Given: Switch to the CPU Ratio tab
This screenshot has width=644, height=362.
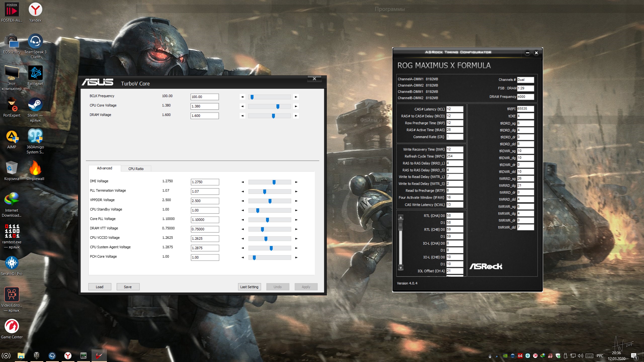Looking at the screenshot, I should point(136,169).
